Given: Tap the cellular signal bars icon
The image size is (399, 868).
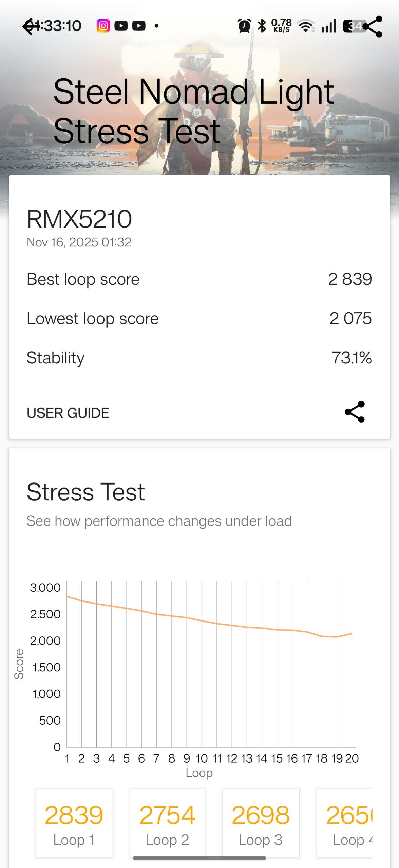Looking at the screenshot, I should (x=329, y=26).
